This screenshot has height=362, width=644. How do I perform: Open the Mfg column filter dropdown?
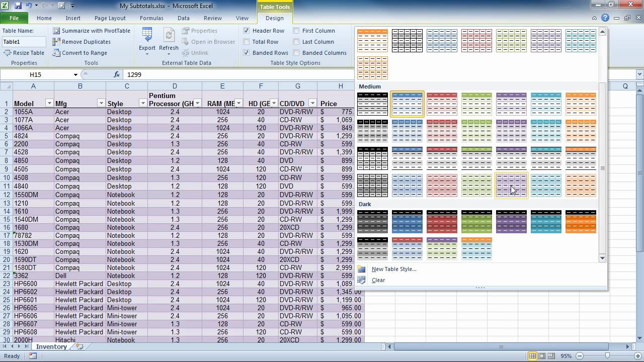pos(101,104)
